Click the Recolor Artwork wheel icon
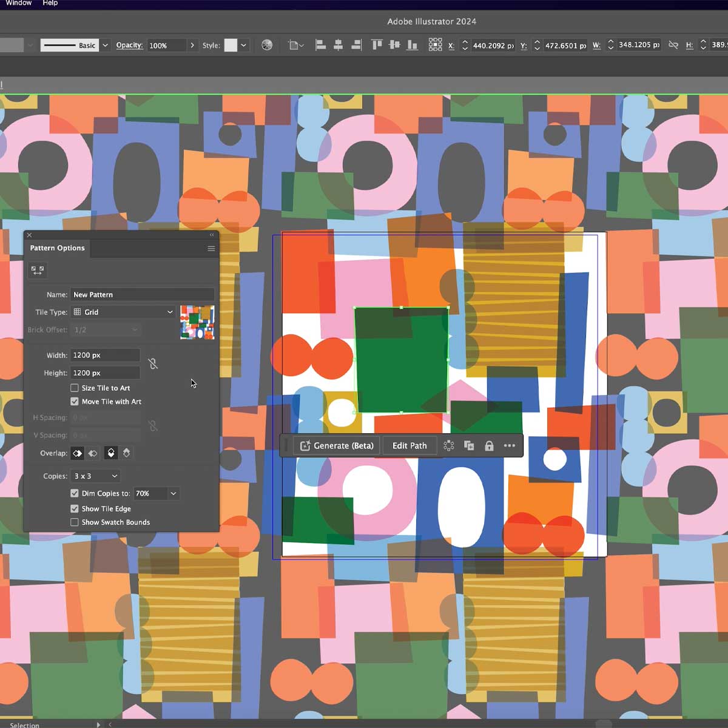The height and width of the screenshot is (728, 728). (267, 45)
